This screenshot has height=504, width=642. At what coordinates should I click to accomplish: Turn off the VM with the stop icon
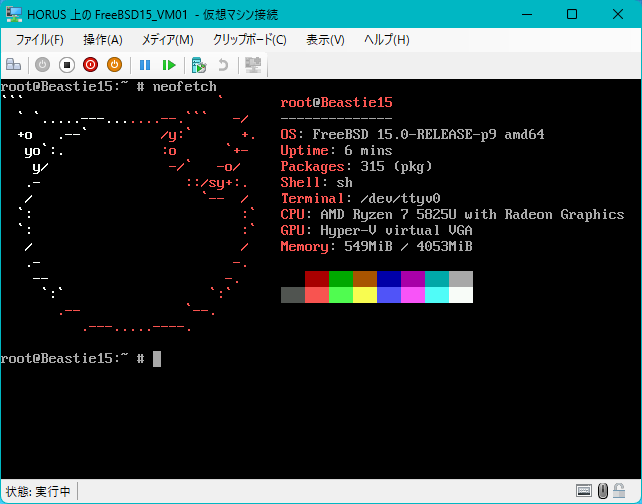pyautogui.click(x=67, y=65)
